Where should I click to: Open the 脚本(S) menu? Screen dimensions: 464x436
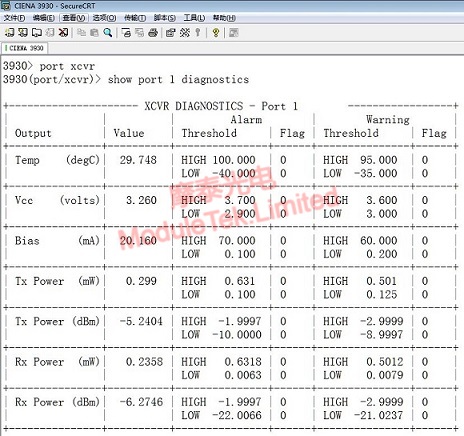165,18
